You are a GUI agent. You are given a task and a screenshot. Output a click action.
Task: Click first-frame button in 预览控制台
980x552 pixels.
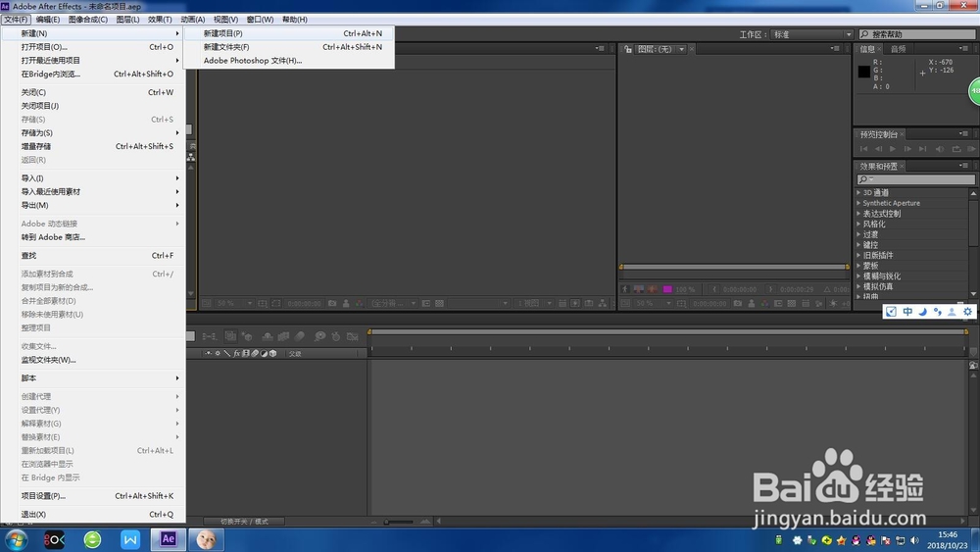863,149
